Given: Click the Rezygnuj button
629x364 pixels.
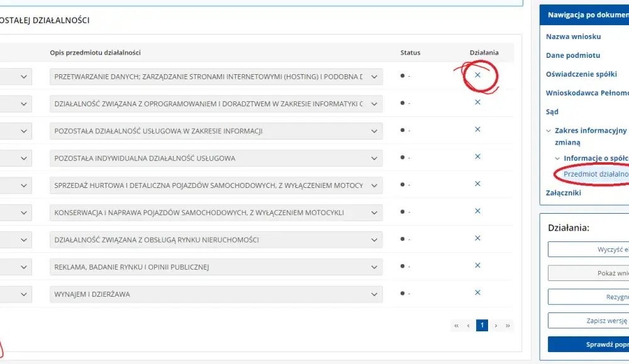Looking at the screenshot, I should point(589,297).
